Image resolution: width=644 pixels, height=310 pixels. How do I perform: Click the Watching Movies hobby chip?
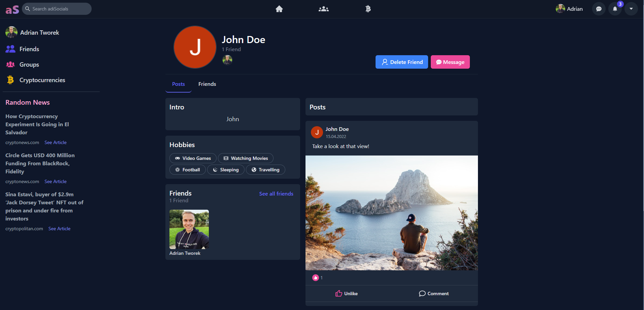point(246,158)
